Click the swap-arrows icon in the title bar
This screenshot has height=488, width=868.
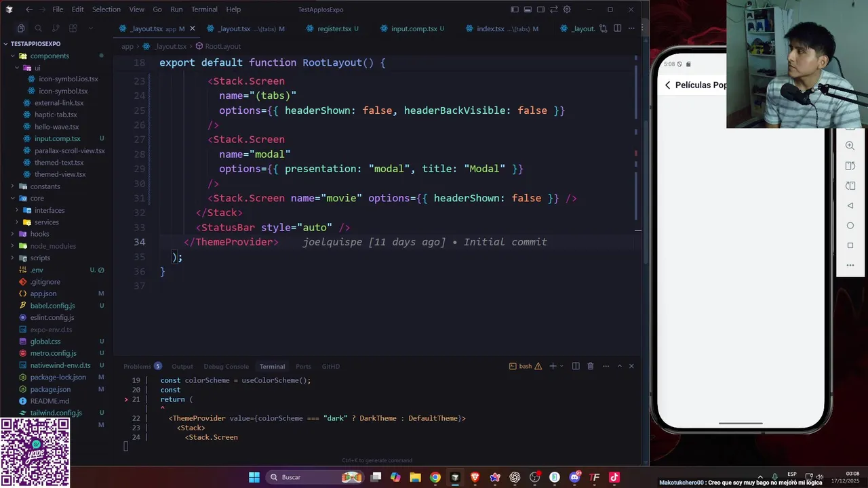(x=553, y=9)
